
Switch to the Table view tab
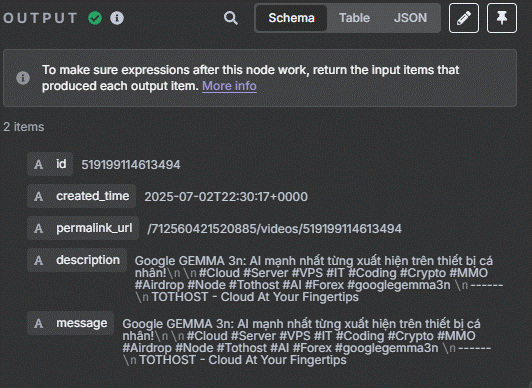pos(355,18)
